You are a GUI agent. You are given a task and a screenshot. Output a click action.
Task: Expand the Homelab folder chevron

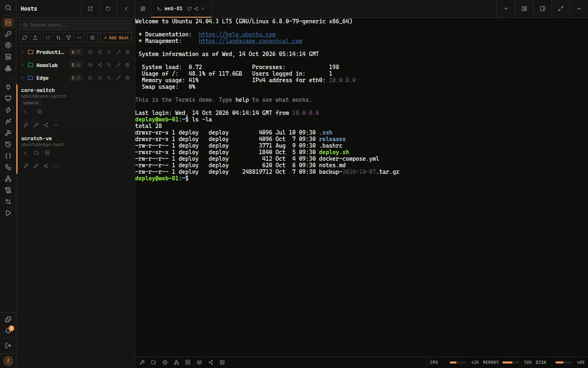point(22,65)
